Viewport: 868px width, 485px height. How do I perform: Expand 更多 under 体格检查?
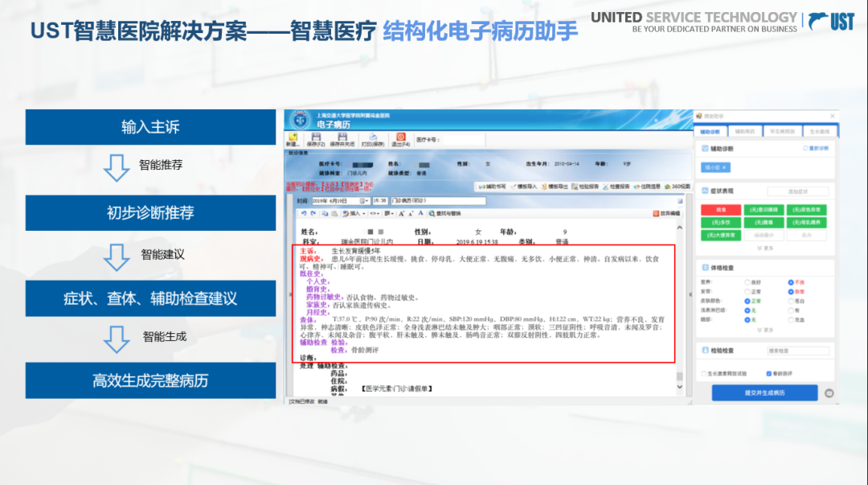[765, 330]
